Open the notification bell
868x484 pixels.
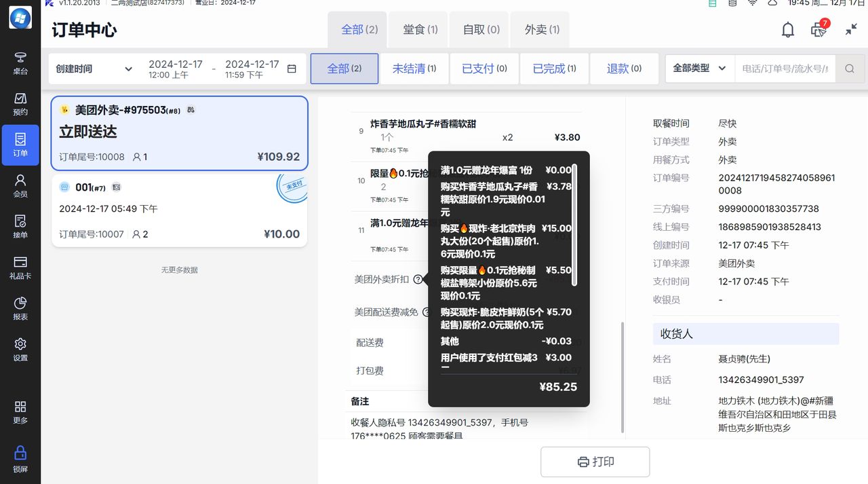point(788,30)
